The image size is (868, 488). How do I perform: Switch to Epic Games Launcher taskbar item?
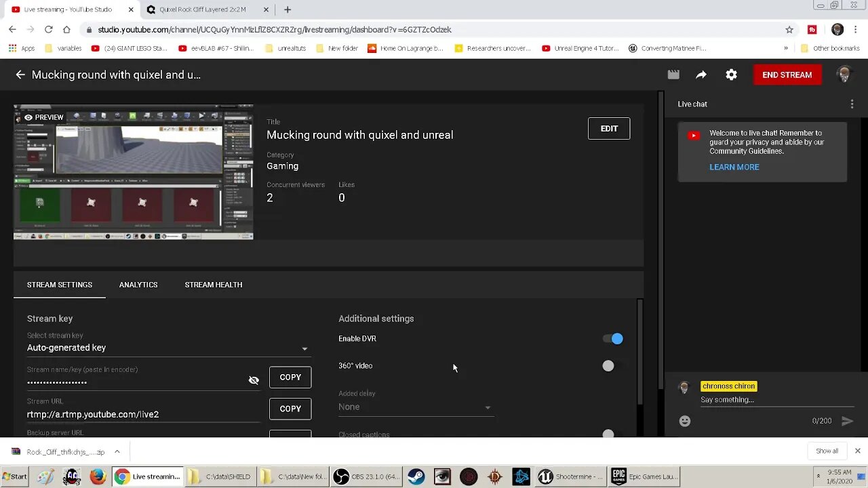tap(643, 476)
